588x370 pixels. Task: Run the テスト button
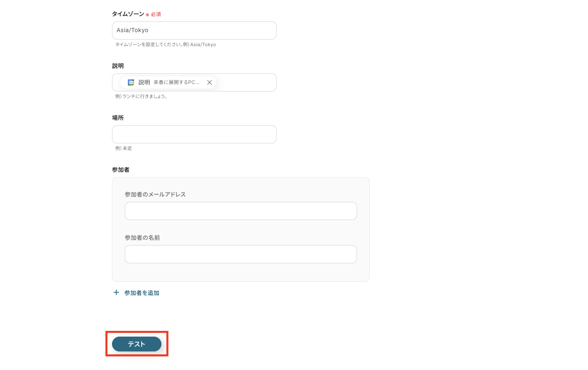[137, 344]
